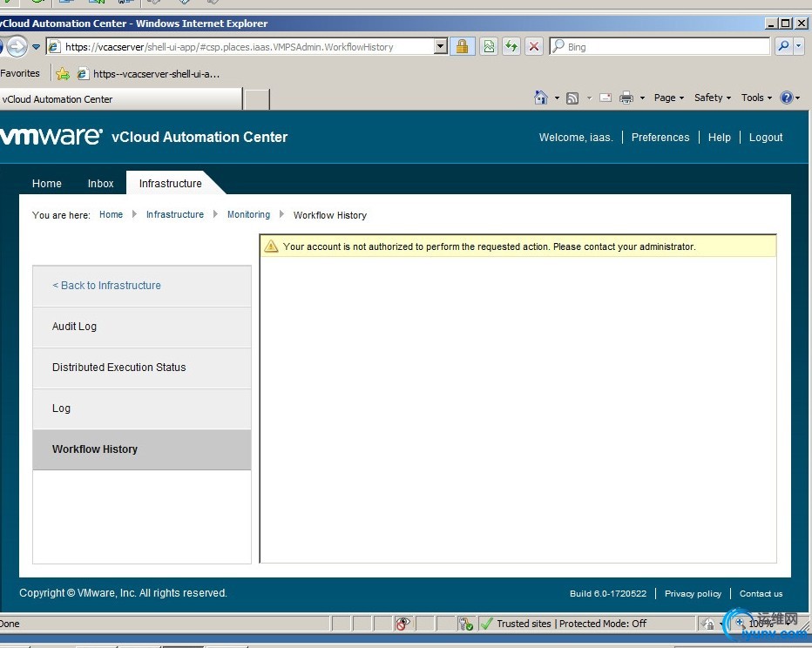The image size is (812, 648).
Task: Click the Bing search box
Action: click(x=660, y=46)
